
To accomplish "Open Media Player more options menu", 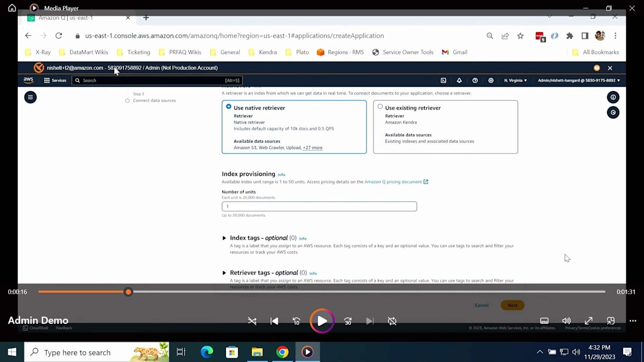I will [633, 321].
